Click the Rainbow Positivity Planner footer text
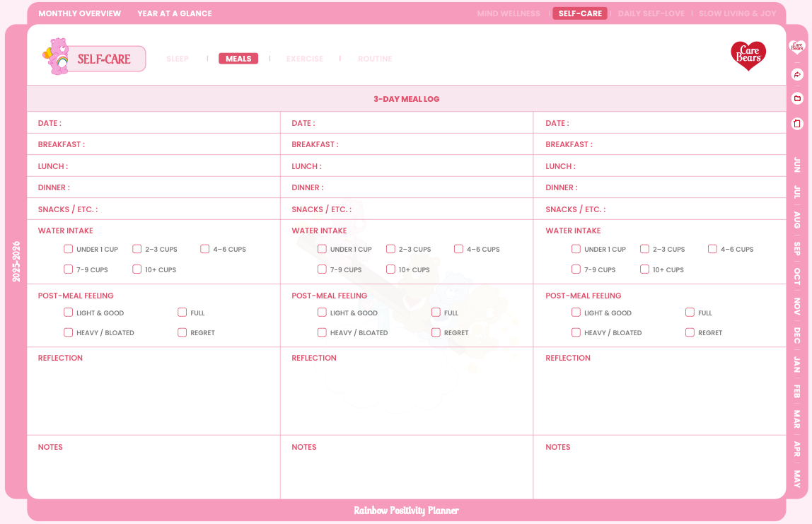Screen dimensions: 812x524 click(407, 511)
